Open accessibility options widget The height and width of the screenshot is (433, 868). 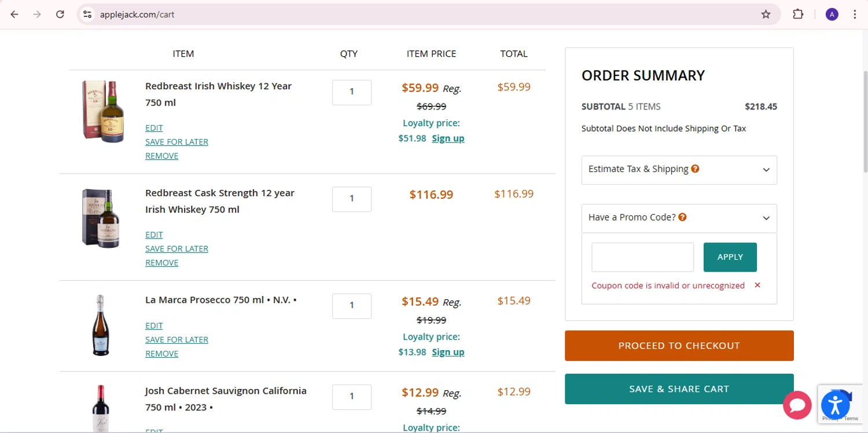point(835,405)
